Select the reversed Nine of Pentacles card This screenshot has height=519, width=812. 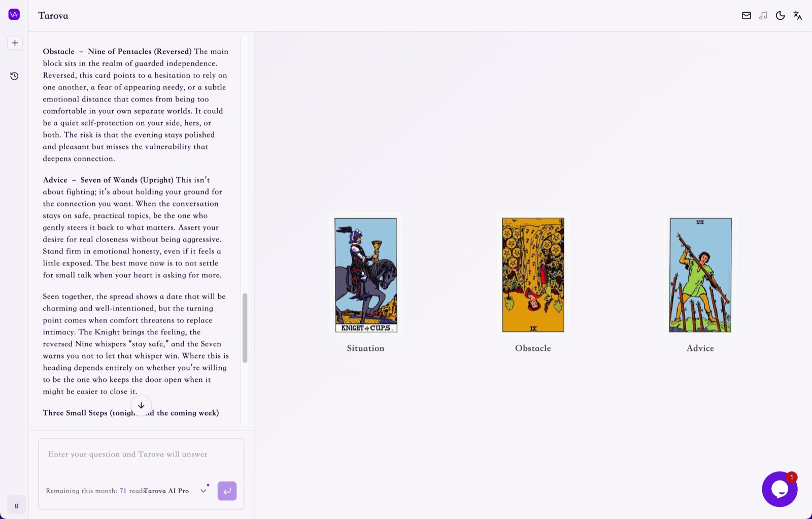[533, 275]
